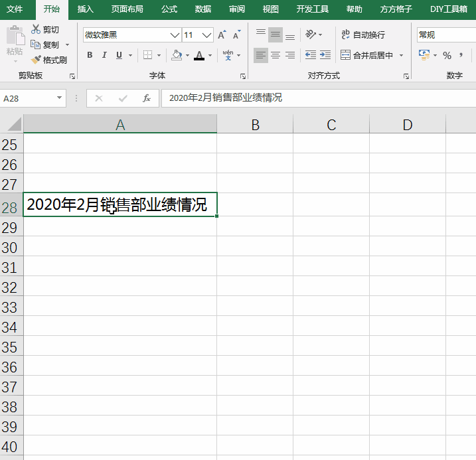Screen dimensions: 476x460
Task: Open Developer (开发工具) tab
Action: [x=313, y=9]
